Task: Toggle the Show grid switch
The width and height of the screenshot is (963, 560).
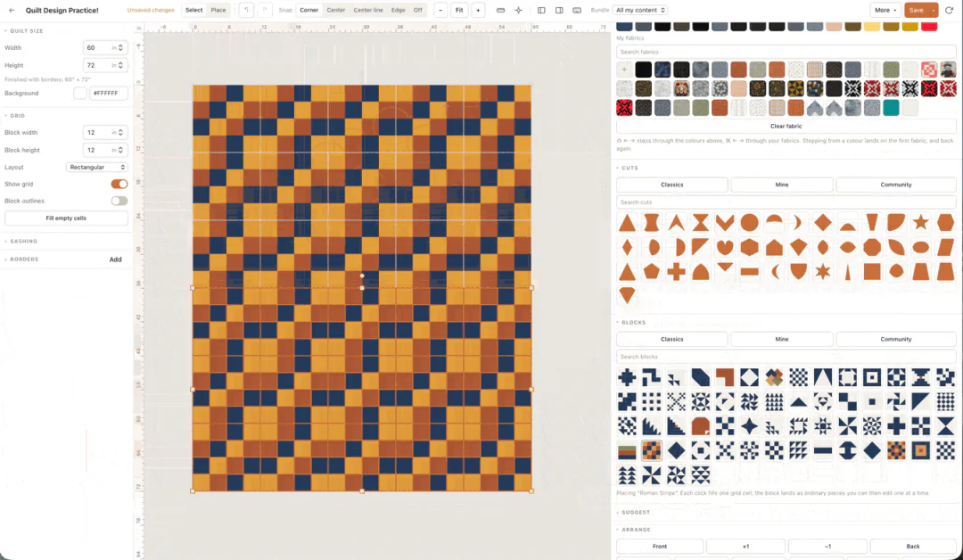Action: pos(119,185)
